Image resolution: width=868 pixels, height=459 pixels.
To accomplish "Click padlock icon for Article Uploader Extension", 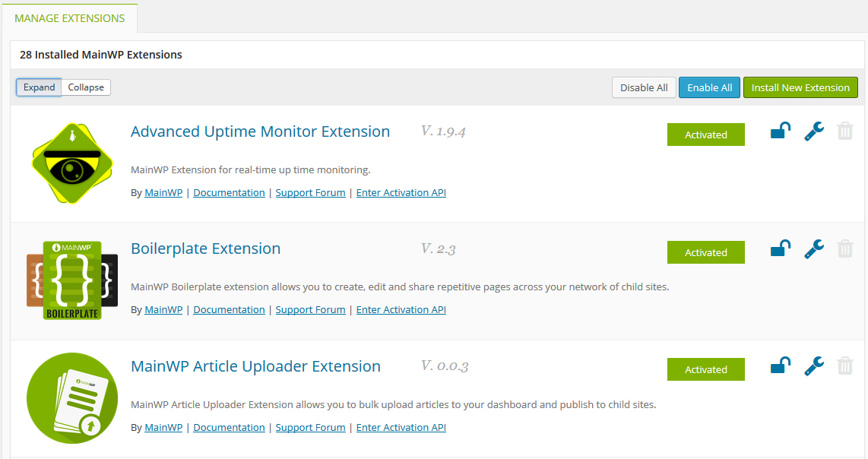I will 781,366.
